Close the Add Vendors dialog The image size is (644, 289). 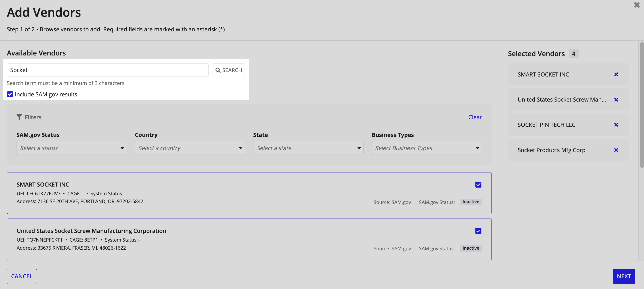click(x=636, y=5)
